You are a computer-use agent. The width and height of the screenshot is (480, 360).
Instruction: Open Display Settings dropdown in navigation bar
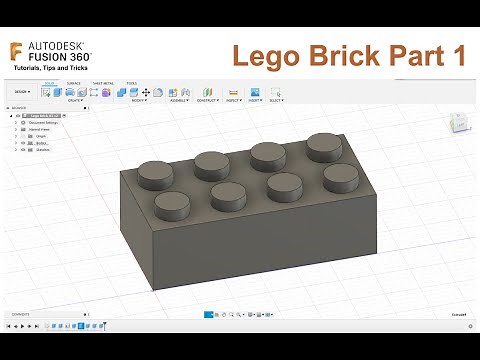coord(251,314)
